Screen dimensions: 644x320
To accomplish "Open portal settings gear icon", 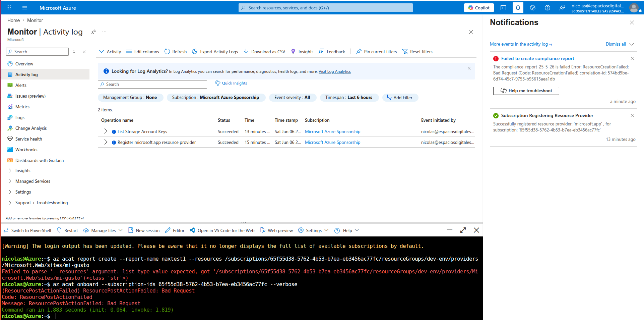I will pos(533,8).
